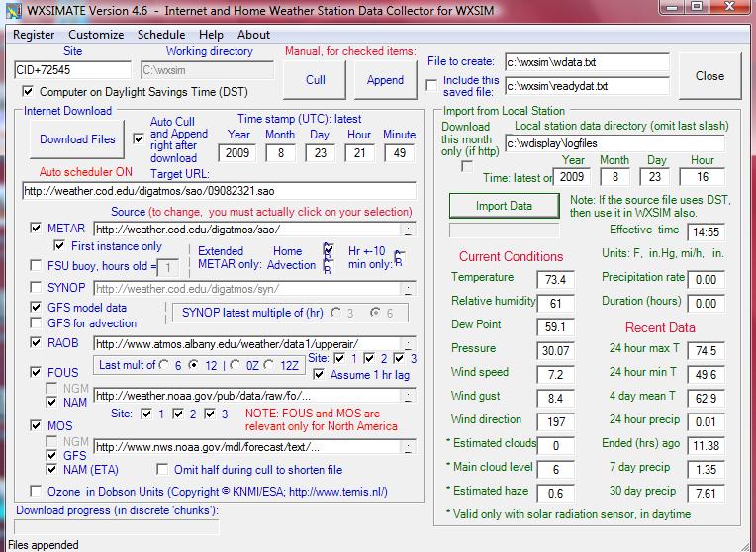This screenshot has width=756, height=552.
Task: Enable Ozone in Dobson Units checkbox
Action: 36,491
